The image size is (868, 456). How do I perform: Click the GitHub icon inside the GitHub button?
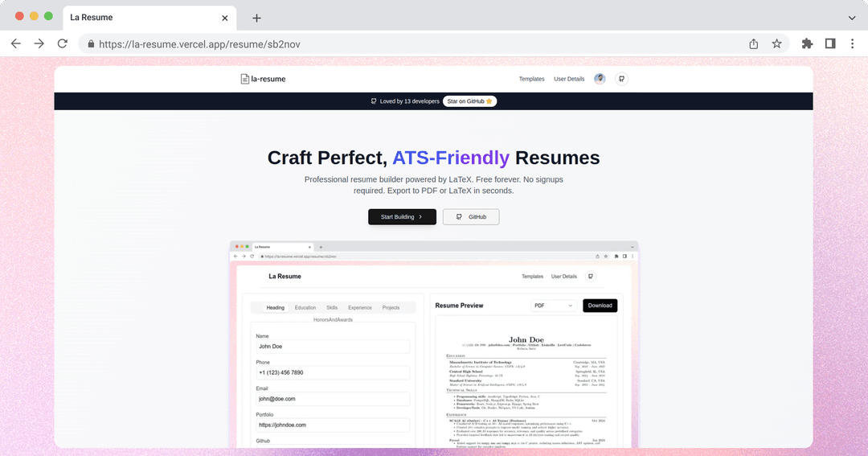(459, 216)
